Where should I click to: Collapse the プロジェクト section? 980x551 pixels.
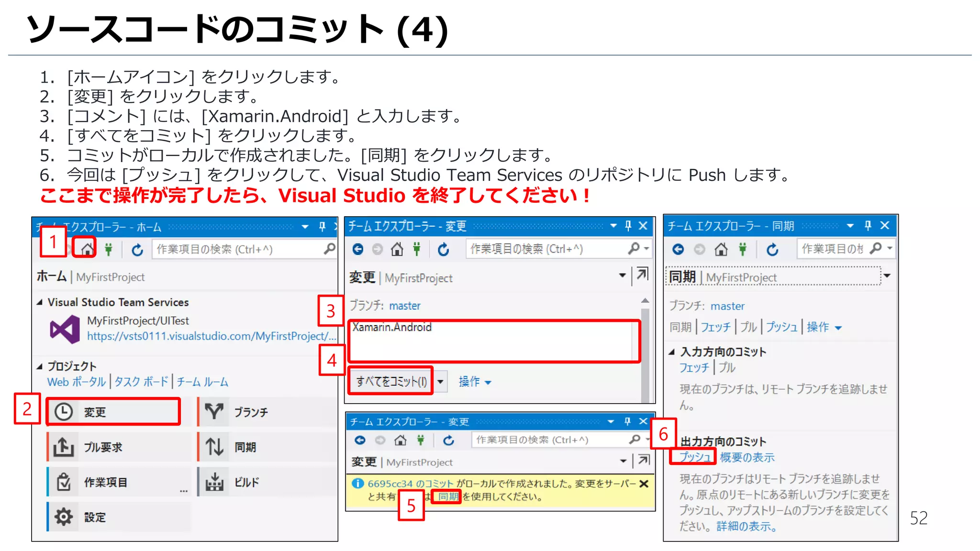(40, 366)
